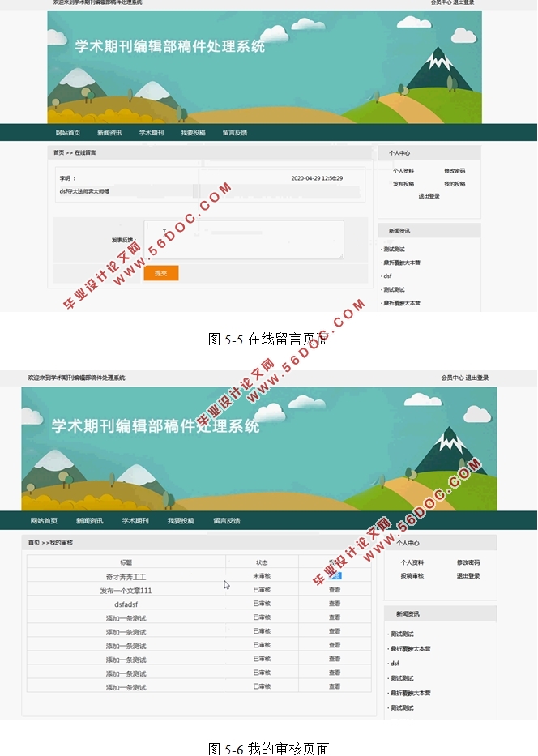The image size is (538, 756).
Task: Open the 我的投稿 link
Action: click(455, 184)
